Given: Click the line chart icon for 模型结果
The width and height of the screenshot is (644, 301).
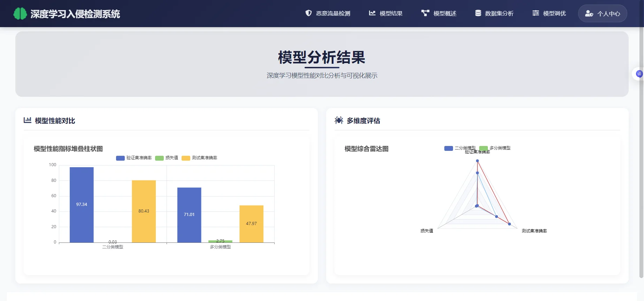Looking at the screenshot, I should [372, 13].
